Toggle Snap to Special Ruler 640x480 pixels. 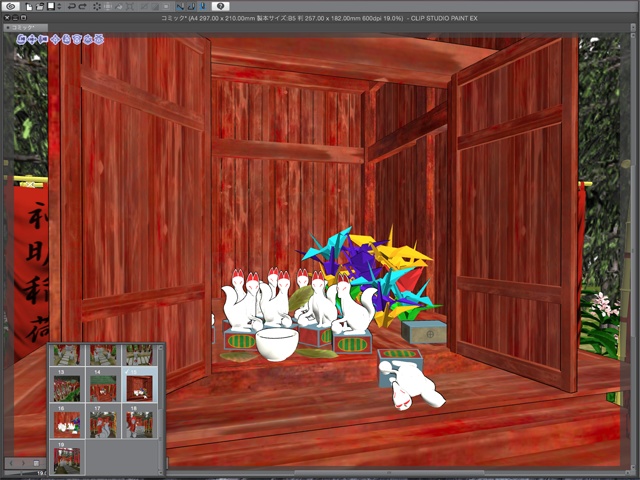pyautogui.click(x=191, y=6)
